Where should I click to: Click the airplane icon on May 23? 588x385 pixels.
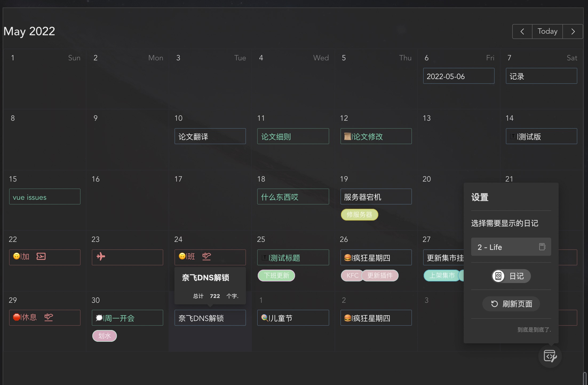coord(101,257)
